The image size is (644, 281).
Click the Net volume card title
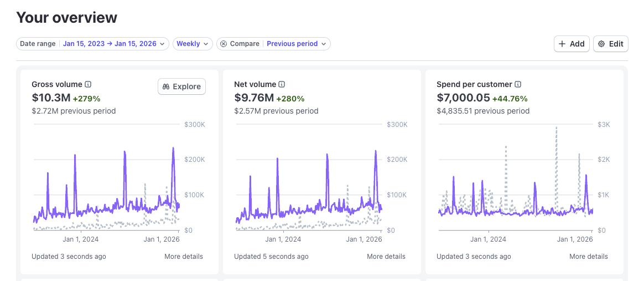(x=255, y=84)
